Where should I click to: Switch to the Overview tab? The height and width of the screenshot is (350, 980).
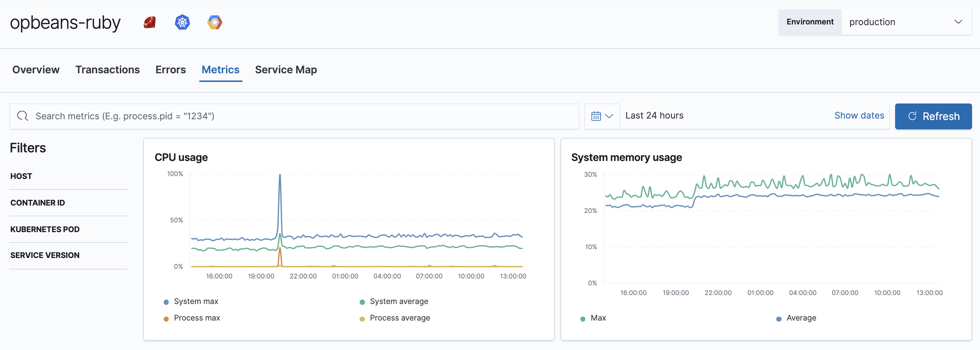35,70
